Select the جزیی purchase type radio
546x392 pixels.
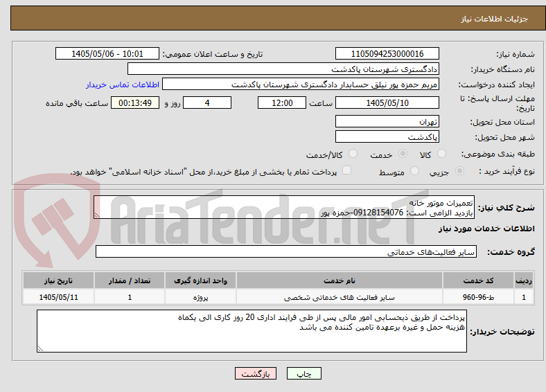459,171
